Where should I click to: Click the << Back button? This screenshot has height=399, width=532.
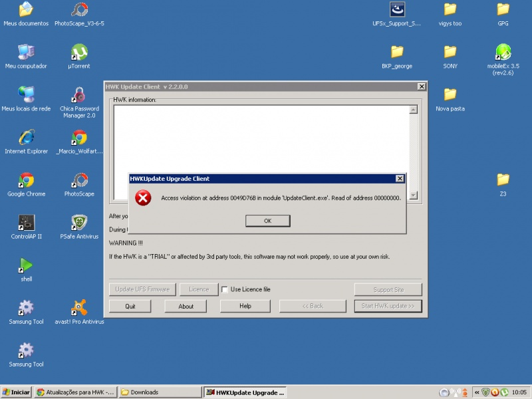313,306
